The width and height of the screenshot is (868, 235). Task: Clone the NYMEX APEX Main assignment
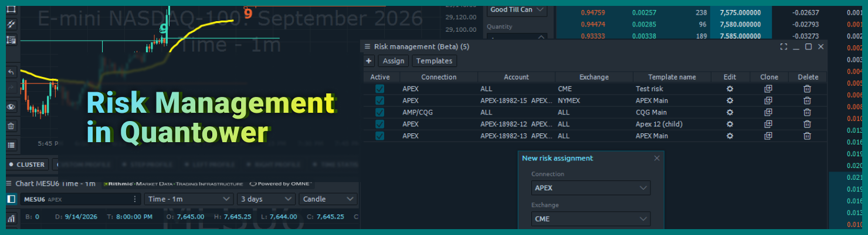(x=768, y=100)
